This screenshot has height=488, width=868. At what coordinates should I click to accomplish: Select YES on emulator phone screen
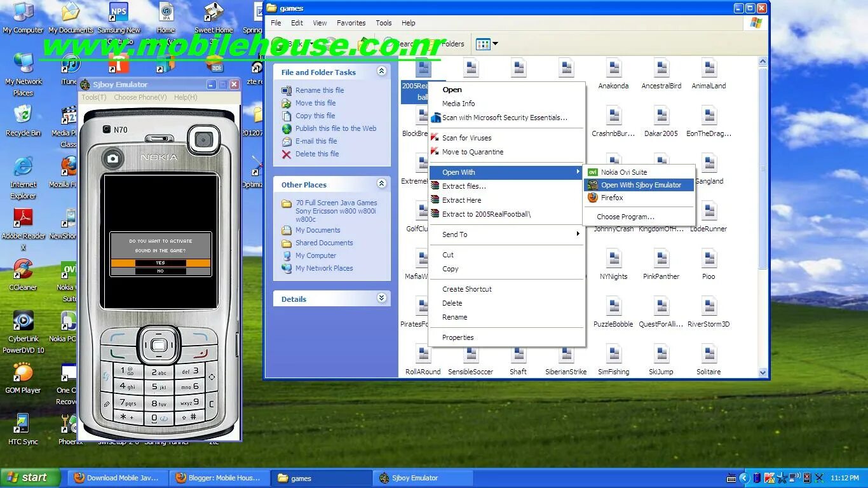160,262
